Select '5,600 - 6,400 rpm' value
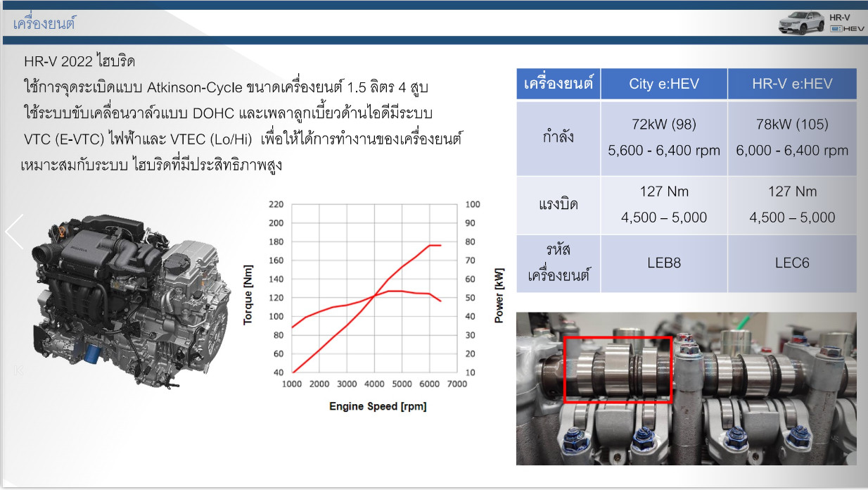Viewport: 868px width, 490px height. click(664, 150)
